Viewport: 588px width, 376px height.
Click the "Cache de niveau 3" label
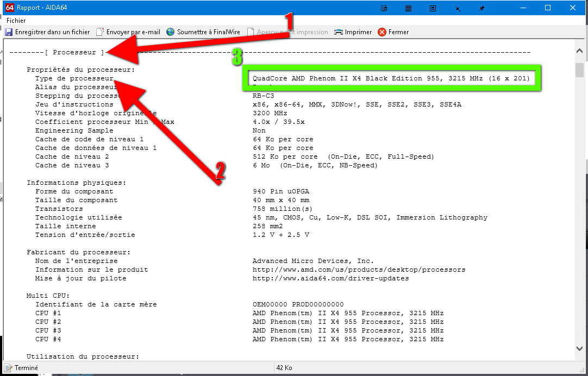pyautogui.click(x=72, y=165)
